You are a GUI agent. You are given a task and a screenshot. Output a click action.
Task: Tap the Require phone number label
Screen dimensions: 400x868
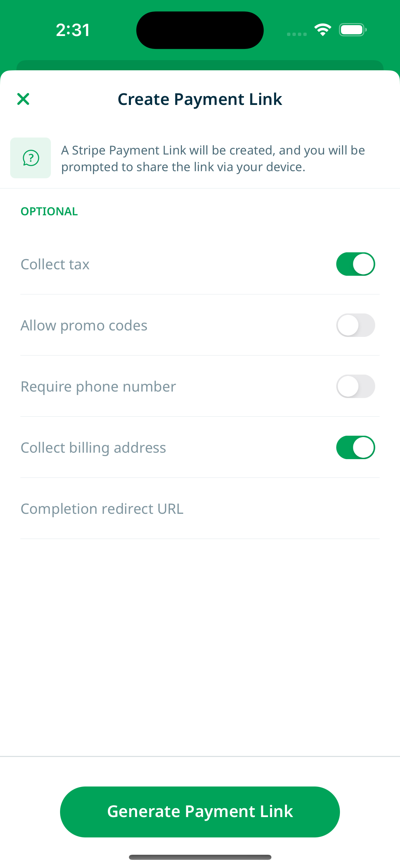(98, 386)
